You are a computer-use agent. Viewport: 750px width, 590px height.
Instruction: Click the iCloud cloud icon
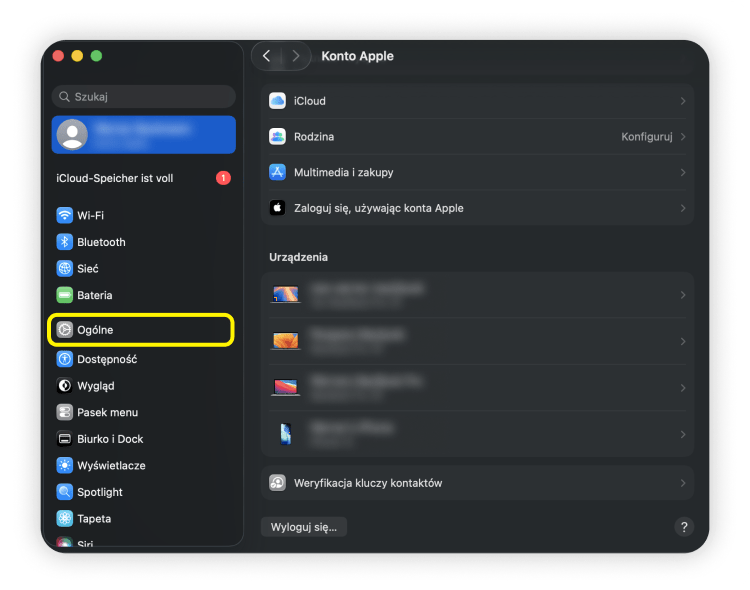[277, 101]
